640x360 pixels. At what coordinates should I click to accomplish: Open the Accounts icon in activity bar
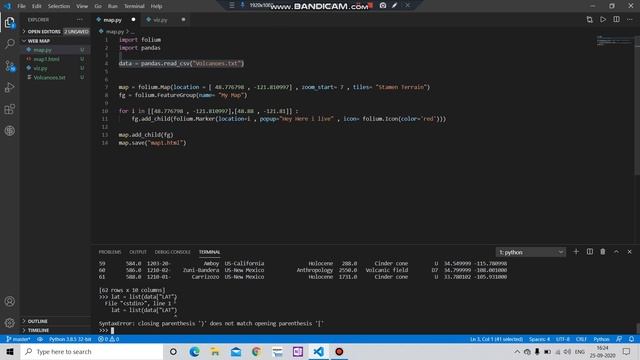pos(10,301)
